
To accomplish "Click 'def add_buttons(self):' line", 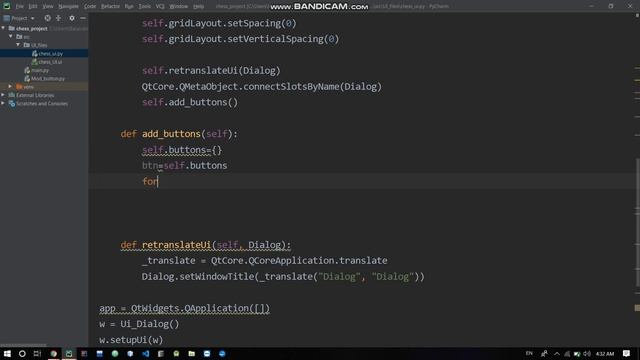I will pos(179,134).
